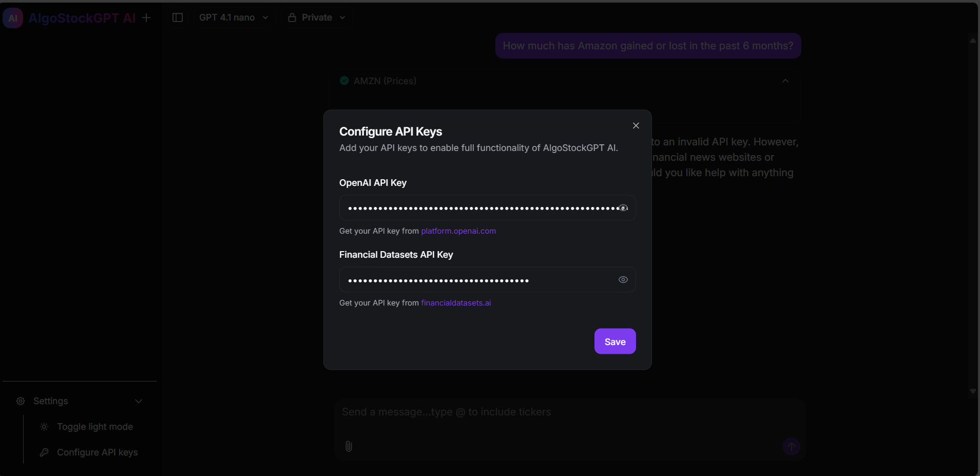Click the lock icon beside Private
Viewport: 980px width, 476px height.
pyautogui.click(x=292, y=17)
